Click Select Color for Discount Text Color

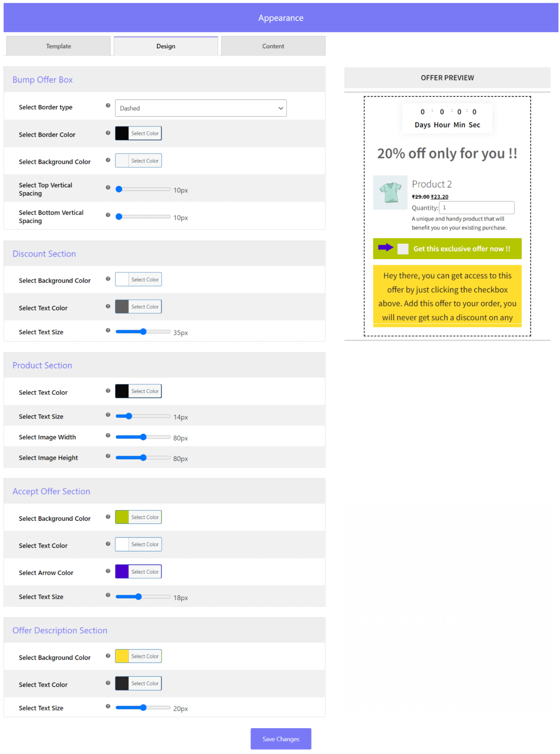click(145, 307)
